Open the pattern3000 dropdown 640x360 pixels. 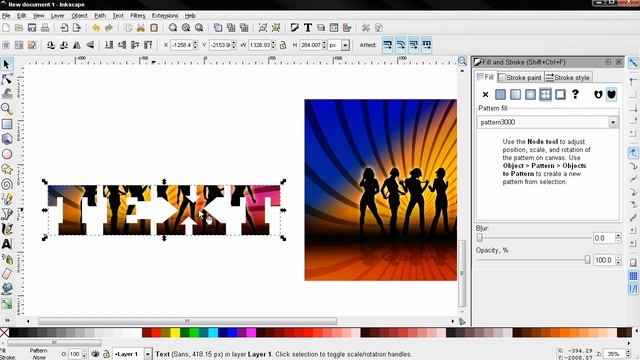click(x=613, y=122)
